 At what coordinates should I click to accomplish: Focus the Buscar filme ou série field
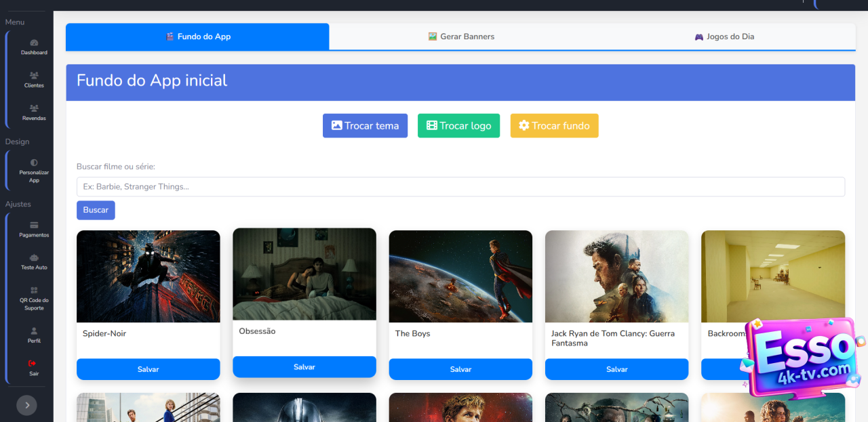(x=460, y=187)
